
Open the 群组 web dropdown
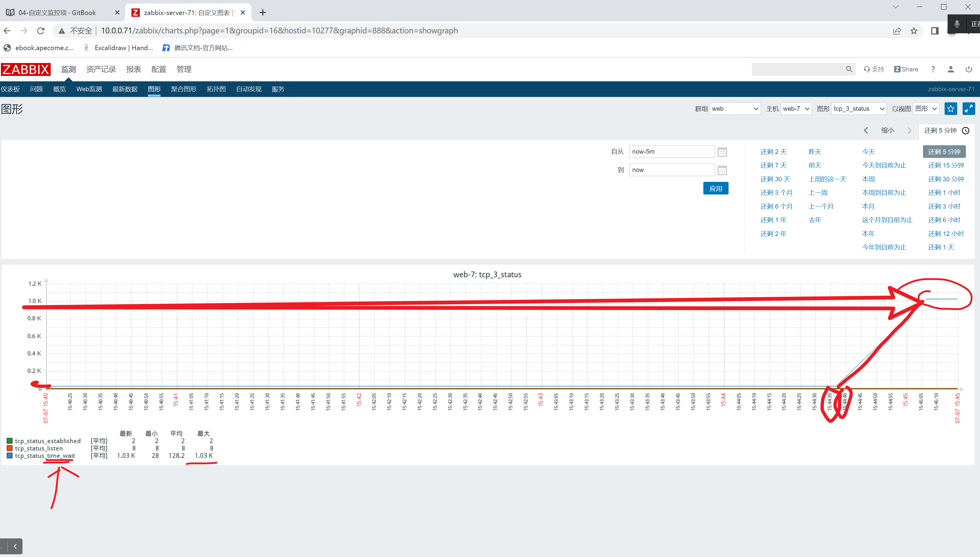tap(735, 109)
